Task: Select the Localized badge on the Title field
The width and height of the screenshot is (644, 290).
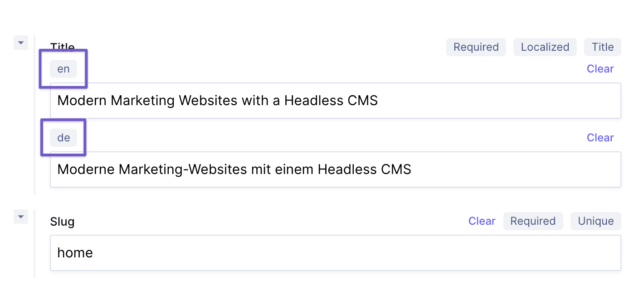Action: coord(545,47)
